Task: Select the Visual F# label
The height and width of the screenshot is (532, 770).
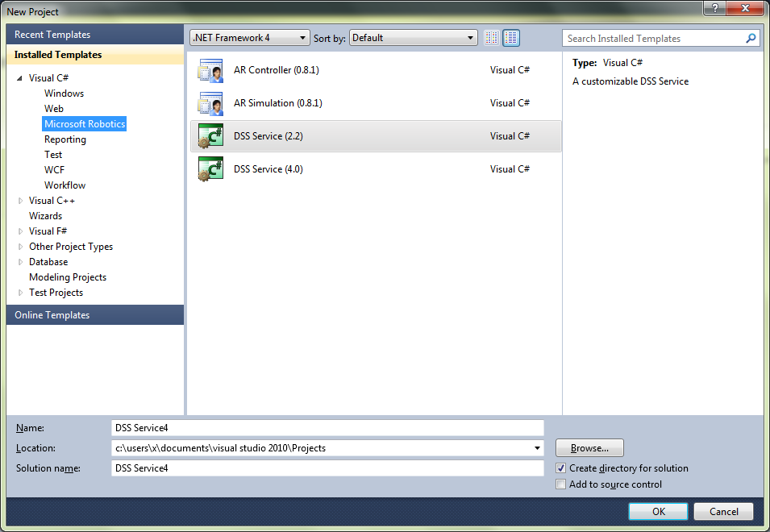Action: pyautogui.click(x=48, y=231)
